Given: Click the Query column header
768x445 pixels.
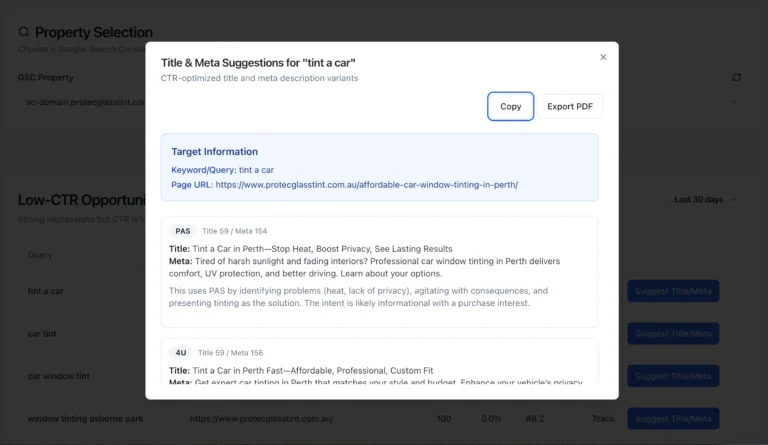Looking at the screenshot, I should click(40, 254).
